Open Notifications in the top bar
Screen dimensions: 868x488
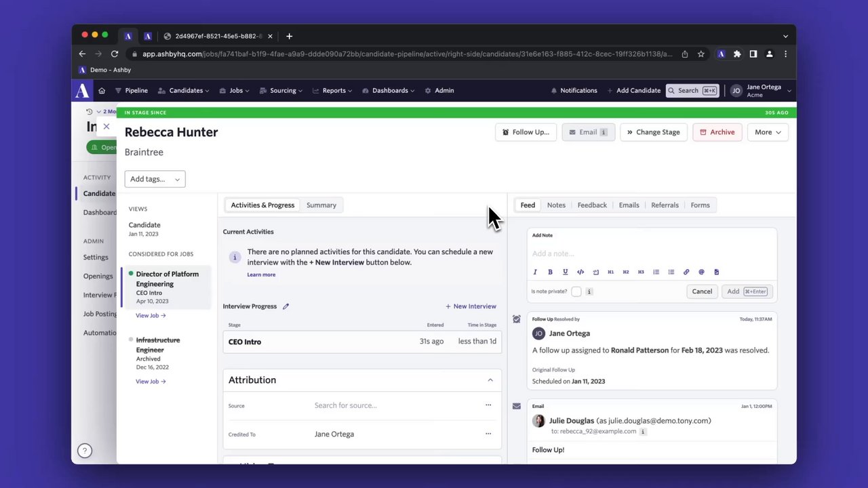pyautogui.click(x=574, y=91)
